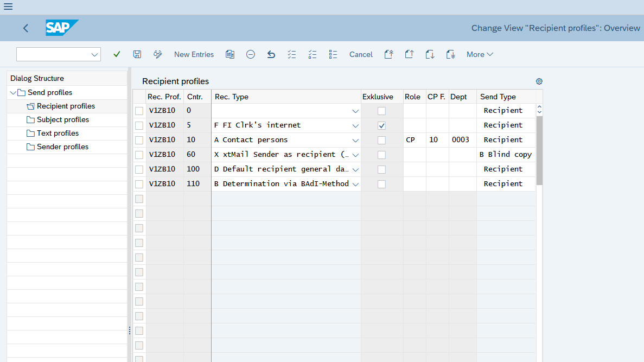Click the Dept cell showing 0003
This screenshot has height=362, width=644.
point(462,139)
